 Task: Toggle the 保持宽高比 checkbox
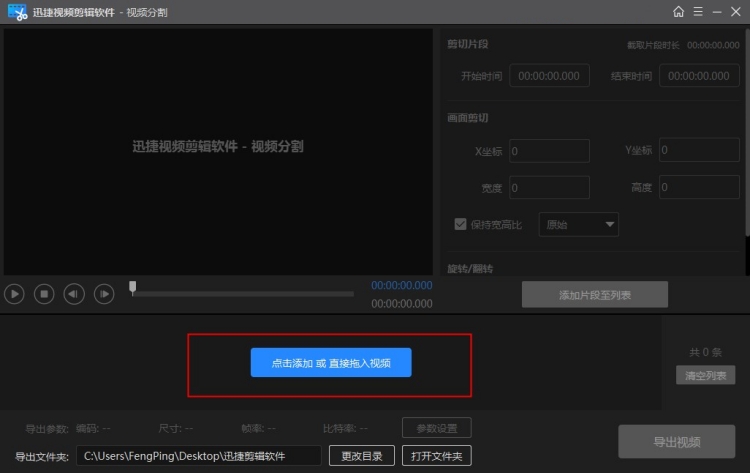[460, 224]
